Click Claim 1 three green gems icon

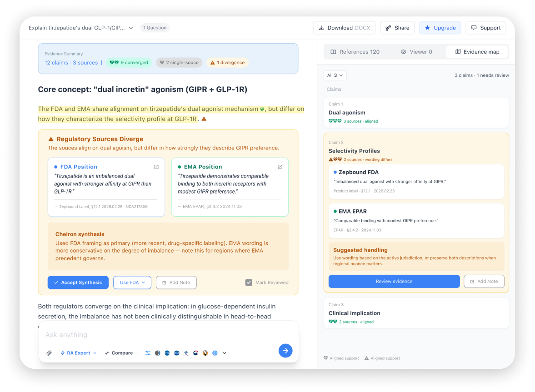[335, 121]
